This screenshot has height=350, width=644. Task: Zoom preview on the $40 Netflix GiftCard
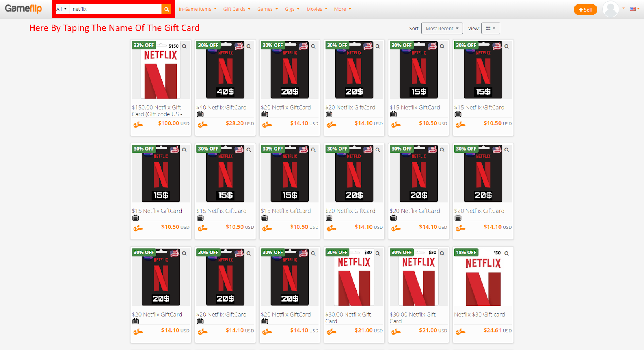pos(249,46)
